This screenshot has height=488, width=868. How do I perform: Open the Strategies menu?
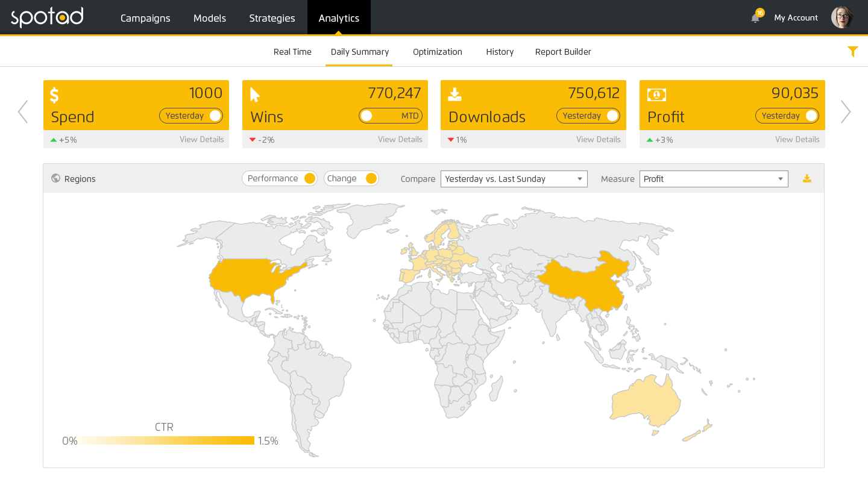click(x=272, y=18)
